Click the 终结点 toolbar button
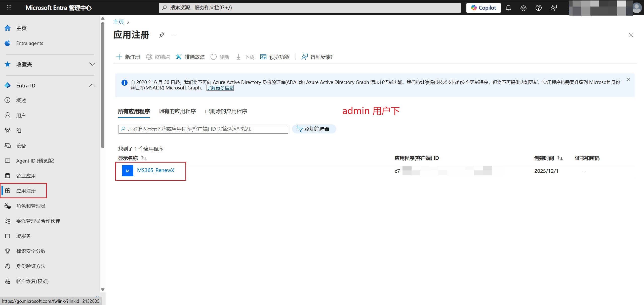Screen dimensions: 644x305 point(158,57)
